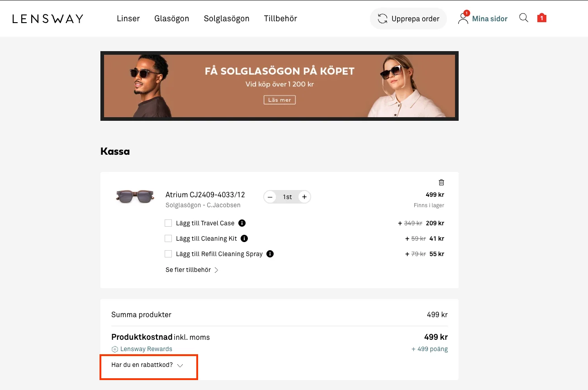
Task: Click the Lensway Rewards badge icon
Action: coord(115,349)
